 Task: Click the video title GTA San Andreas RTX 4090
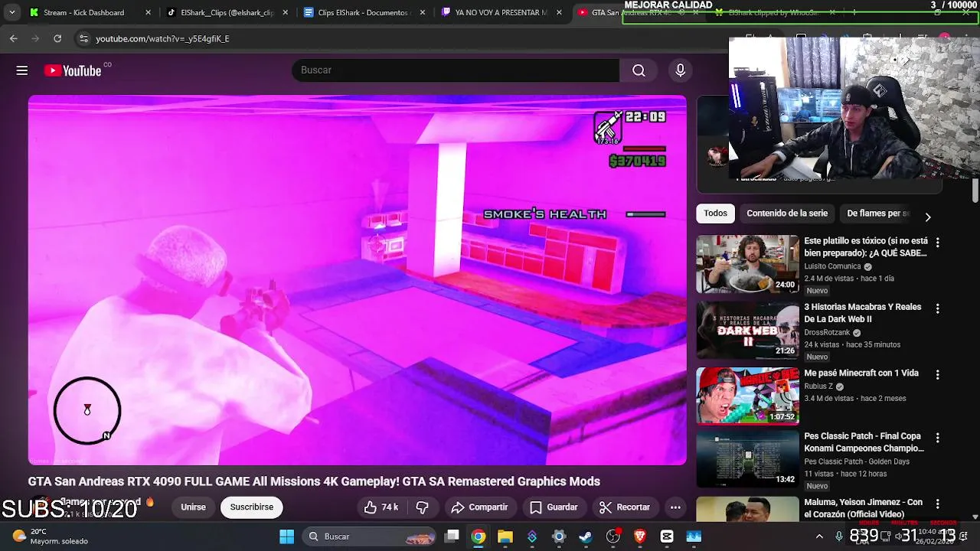coord(314,481)
